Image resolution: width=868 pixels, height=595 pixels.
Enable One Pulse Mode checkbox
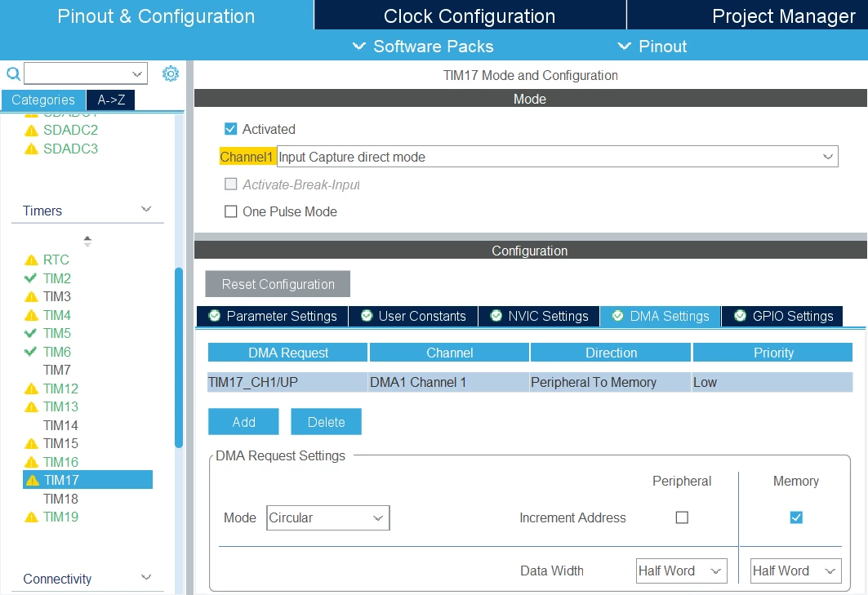[231, 211]
